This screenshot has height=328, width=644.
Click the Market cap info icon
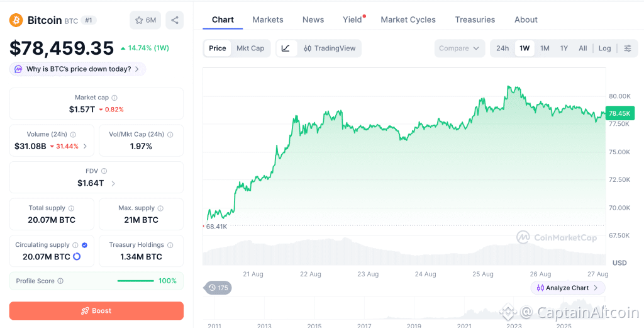click(x=114, y=98)
